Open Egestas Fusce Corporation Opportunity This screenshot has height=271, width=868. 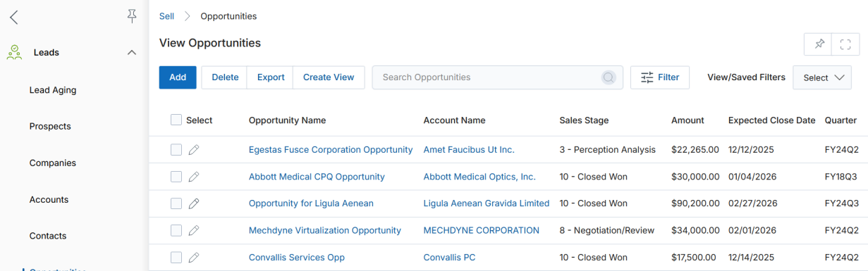331,149
